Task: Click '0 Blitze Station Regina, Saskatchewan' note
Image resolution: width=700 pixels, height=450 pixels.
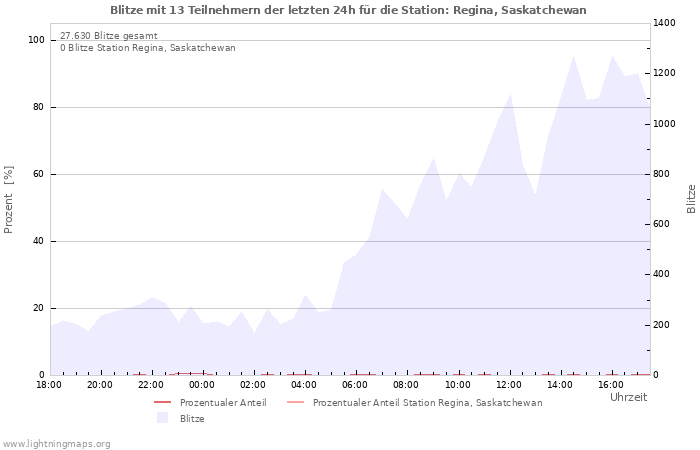Action: pos(148,48)
